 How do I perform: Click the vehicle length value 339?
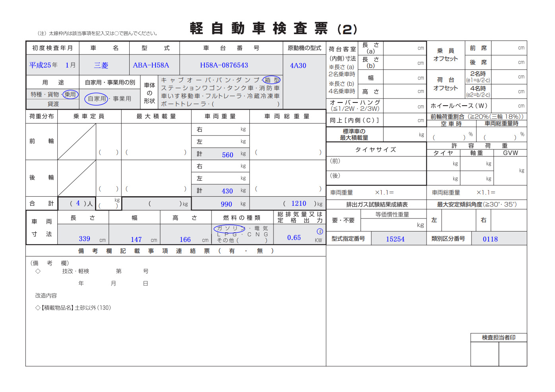(84, 239)
